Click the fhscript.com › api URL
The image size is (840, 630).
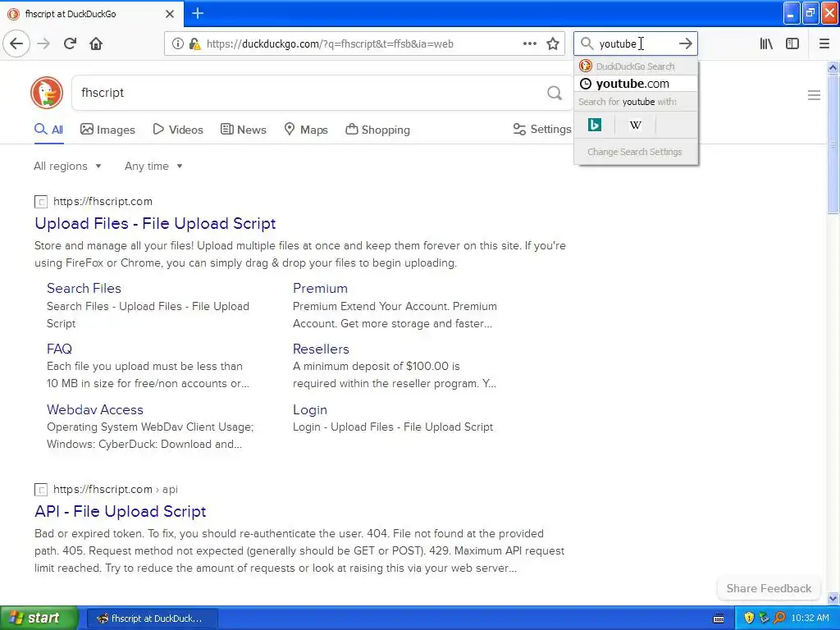[115, 489]
